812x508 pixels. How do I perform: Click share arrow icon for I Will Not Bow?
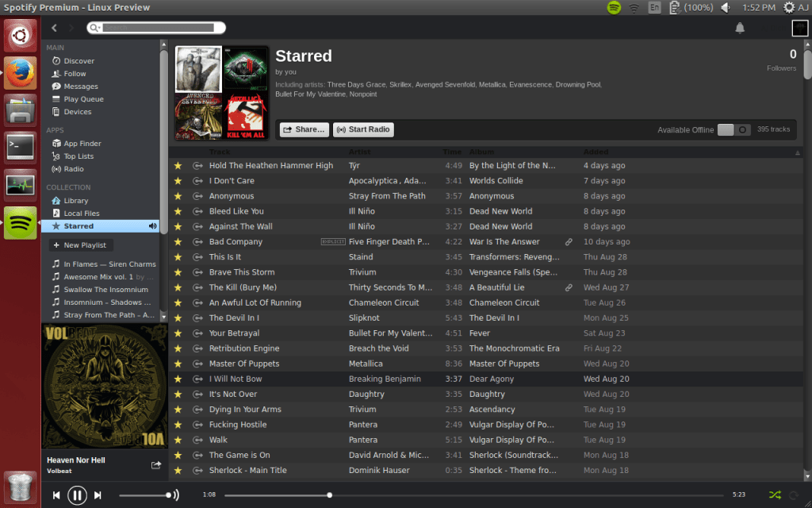(197, 379)
